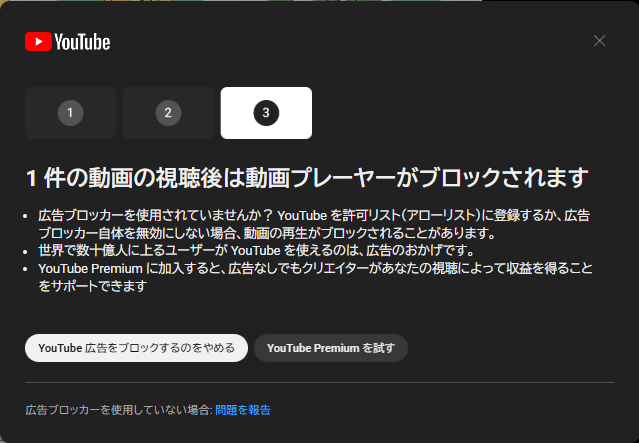Click the 許可リスト(アローリスト) text in first bullet
Viewport: 639px width, 443px height.
point(429,215)
